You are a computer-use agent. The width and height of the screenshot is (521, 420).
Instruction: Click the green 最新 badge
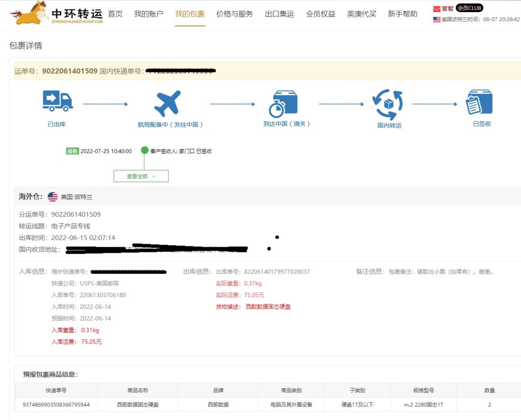click(73, 151)
